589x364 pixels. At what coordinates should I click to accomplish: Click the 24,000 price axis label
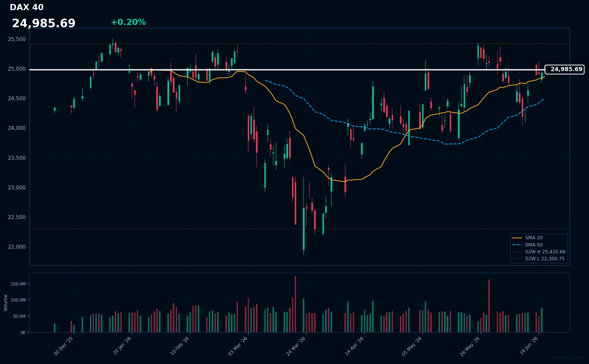pyautogui.click(x=17, y=128)
